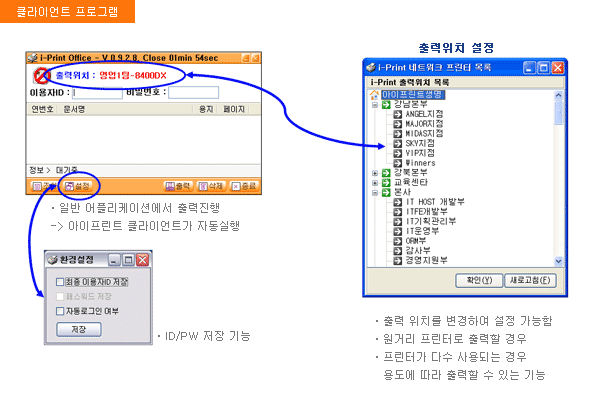Click the 조회 button in i-Print Office
Viewport: 590px width, 400px height.
pos(44,186)
